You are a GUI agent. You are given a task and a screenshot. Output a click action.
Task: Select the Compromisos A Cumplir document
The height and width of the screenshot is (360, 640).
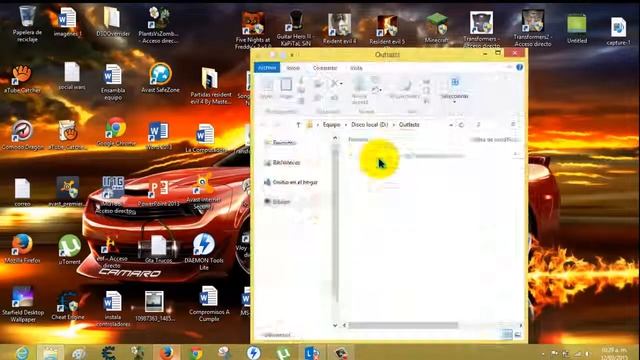(x=209, y=304)
